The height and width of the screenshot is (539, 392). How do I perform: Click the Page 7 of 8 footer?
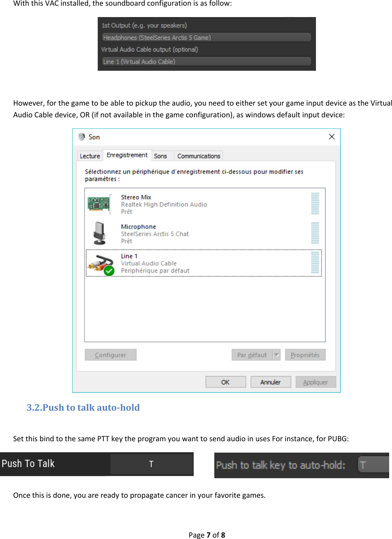(x=207, y=535)
